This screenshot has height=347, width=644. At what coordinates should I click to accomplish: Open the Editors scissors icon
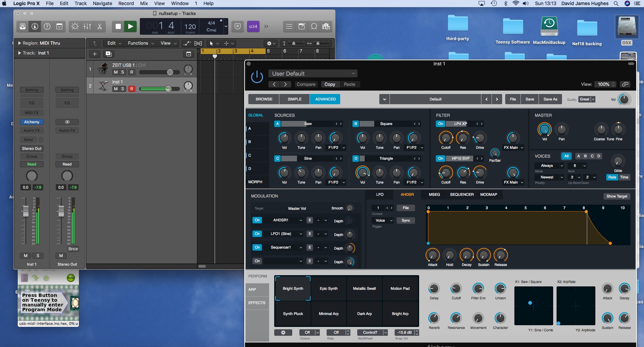100,27
